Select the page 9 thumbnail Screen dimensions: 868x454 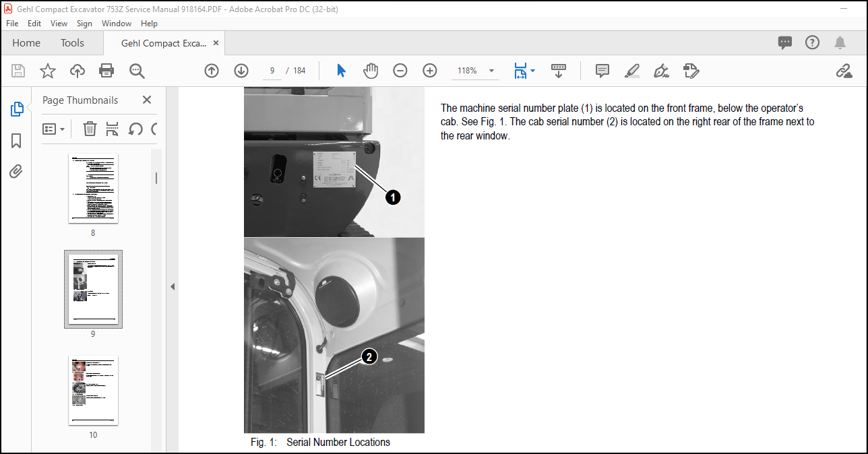coord(93,289)
